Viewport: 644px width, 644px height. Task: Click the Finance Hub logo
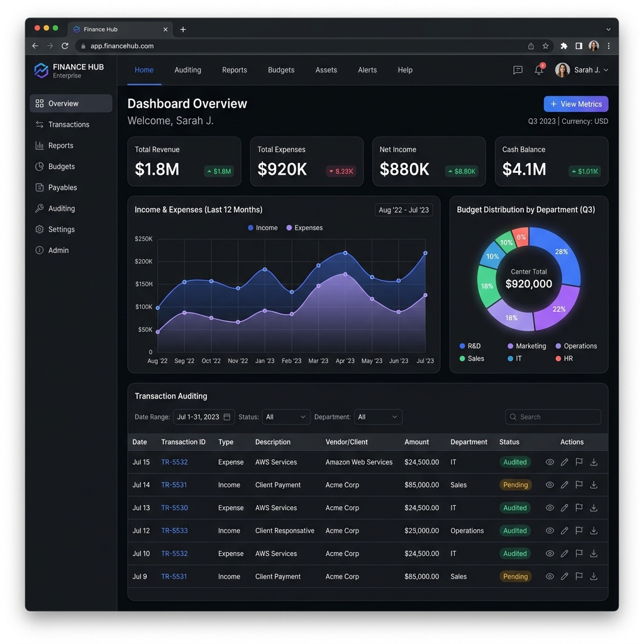[x=41, y=70]
